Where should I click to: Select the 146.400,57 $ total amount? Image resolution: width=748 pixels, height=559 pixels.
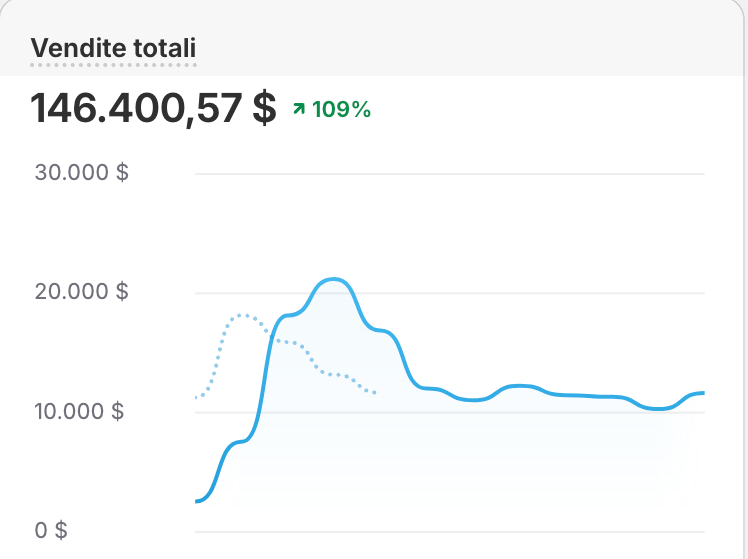pyautogui.click(x=153, y=109)
